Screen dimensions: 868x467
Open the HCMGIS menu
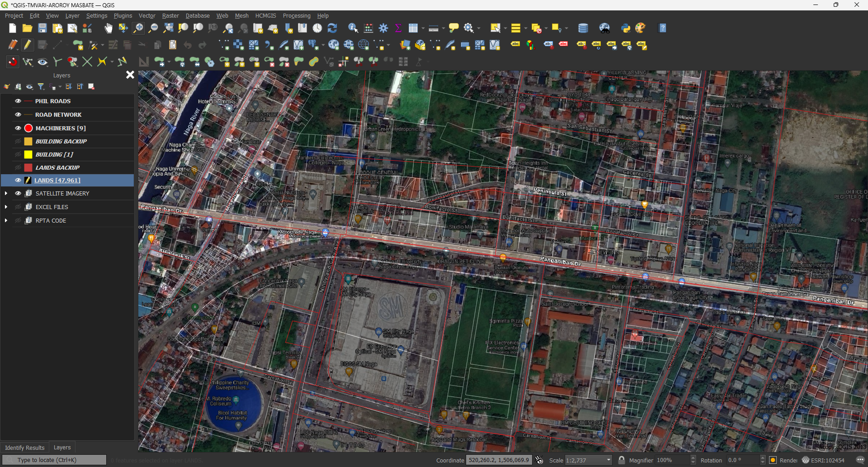265,15
